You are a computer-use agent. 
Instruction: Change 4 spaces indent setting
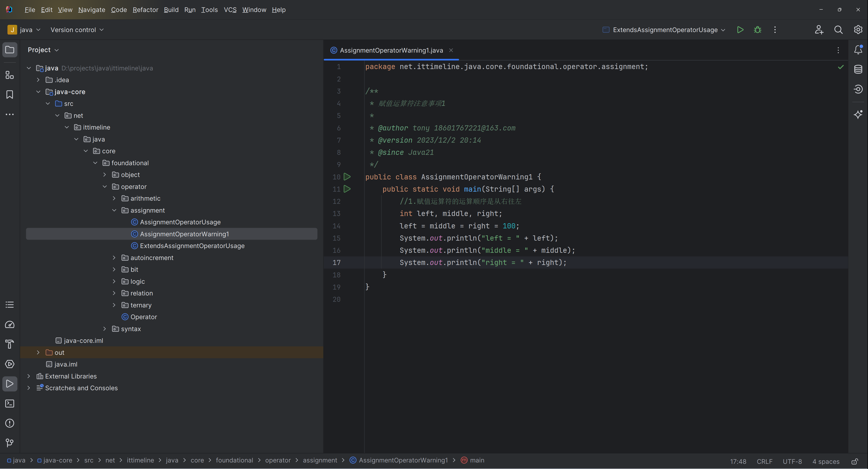[826, 461]
